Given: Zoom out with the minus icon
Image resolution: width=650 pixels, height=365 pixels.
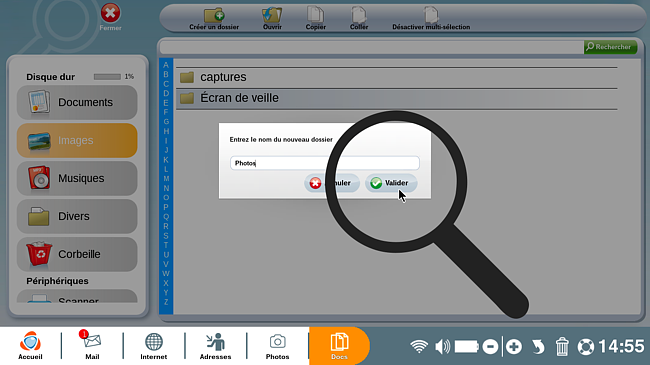Looking at the screenshot, I should [490, 346].
